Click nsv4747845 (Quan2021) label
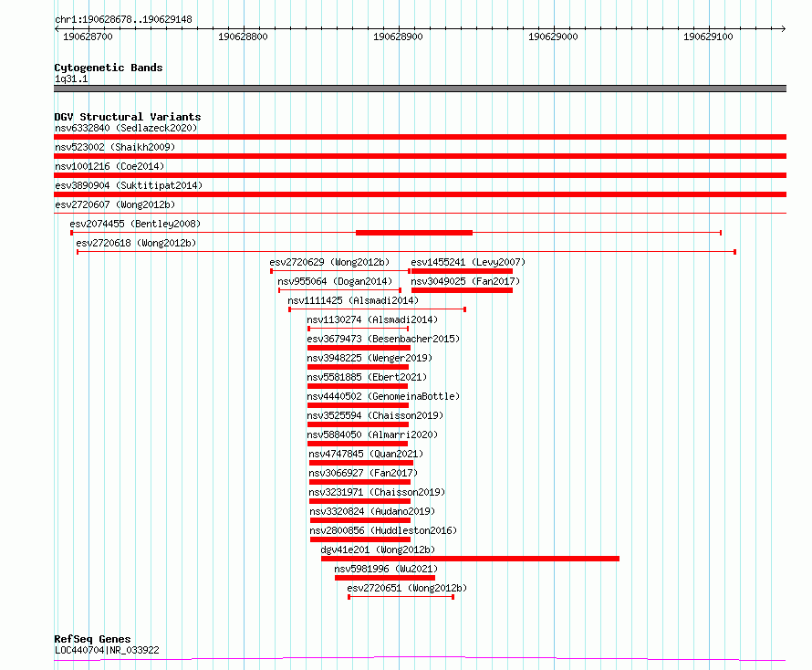This screenshot has width=812, height=670. [366, 454]
